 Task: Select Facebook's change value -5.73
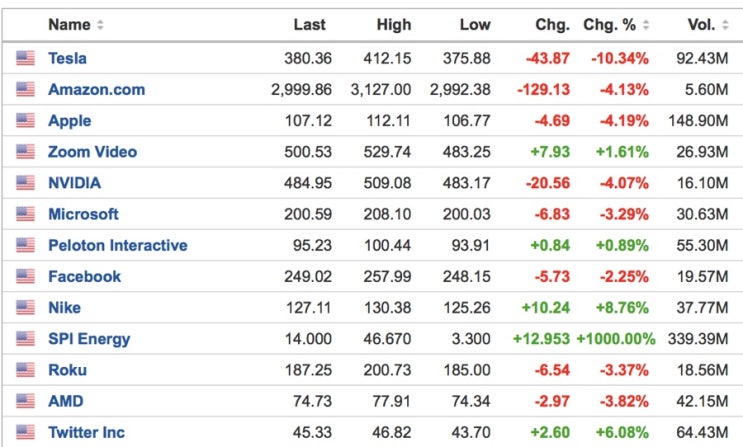point(552,276)
